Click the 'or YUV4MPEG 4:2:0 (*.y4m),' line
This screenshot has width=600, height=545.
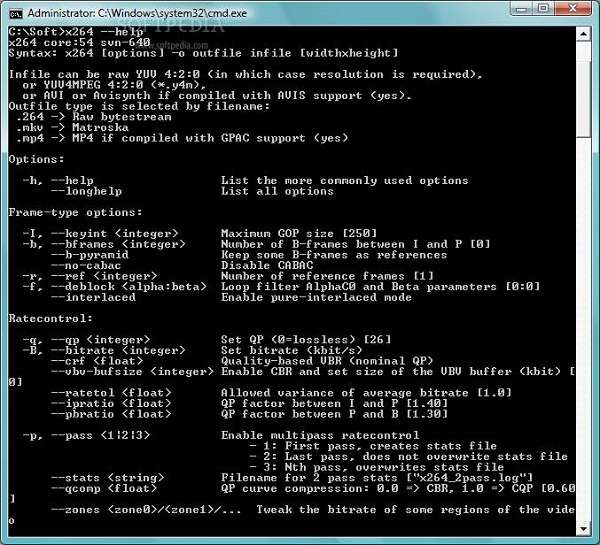click(x=114, y=85)
